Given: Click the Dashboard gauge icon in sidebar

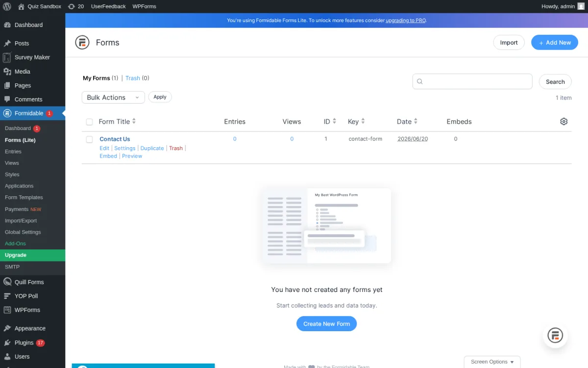Looking at the screenshot, I should (7, 25).
